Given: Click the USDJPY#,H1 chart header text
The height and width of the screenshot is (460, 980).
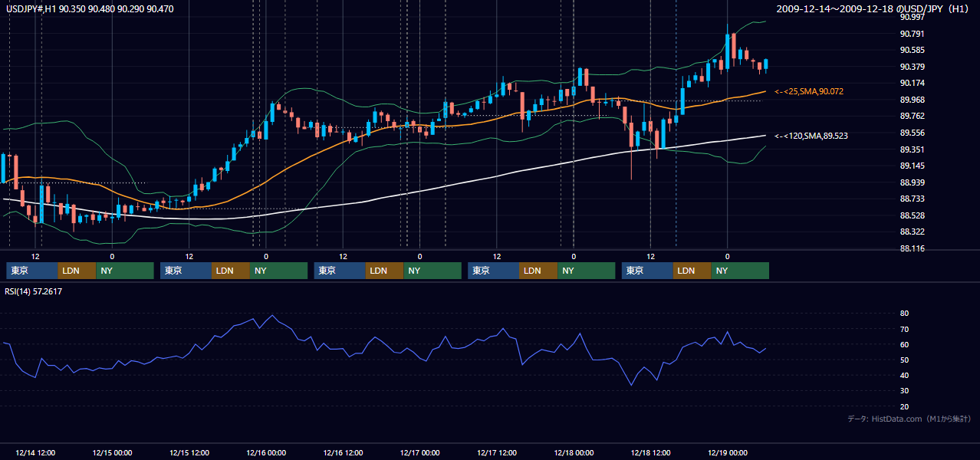Looking at the screenshot, I should (88, 8).
